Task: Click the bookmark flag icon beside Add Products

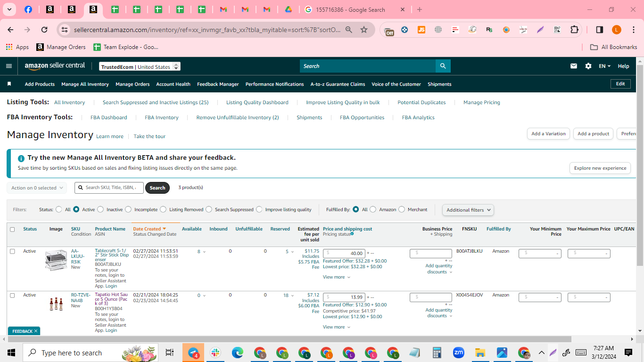Action: point(9,84)
